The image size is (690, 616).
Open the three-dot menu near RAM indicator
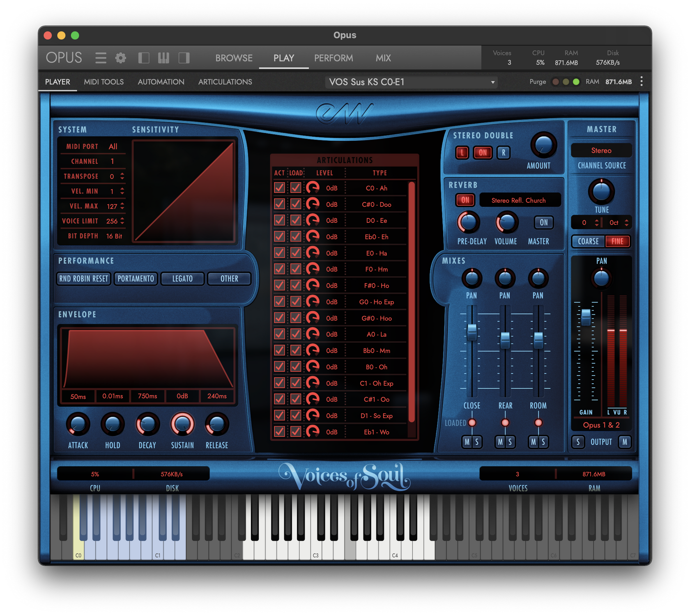(641, 81)
